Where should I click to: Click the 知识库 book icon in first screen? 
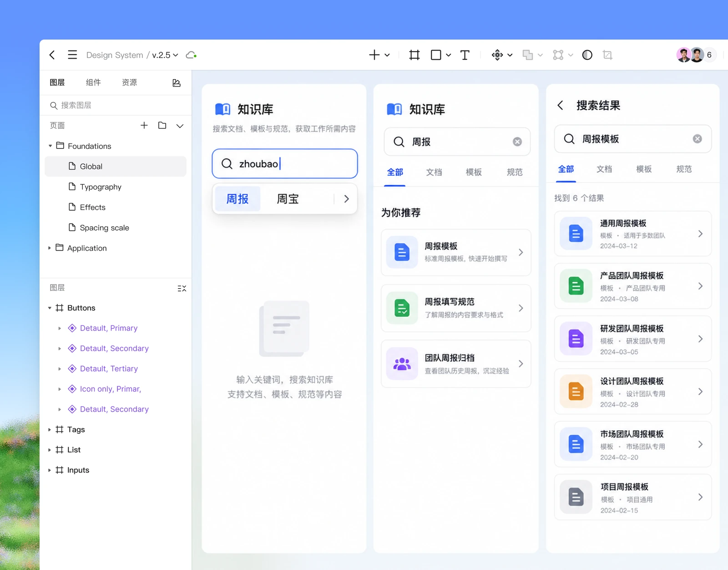click(x=222, y=109)
